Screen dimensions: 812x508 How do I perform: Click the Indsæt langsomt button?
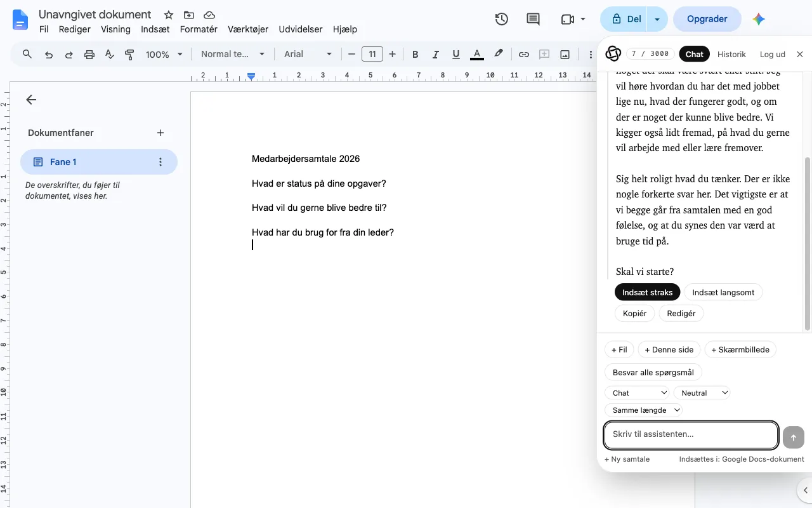click(723, 292)
